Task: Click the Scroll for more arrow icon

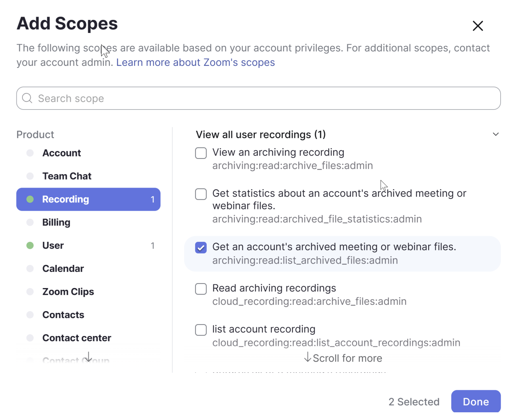Action: pos(307,357)
